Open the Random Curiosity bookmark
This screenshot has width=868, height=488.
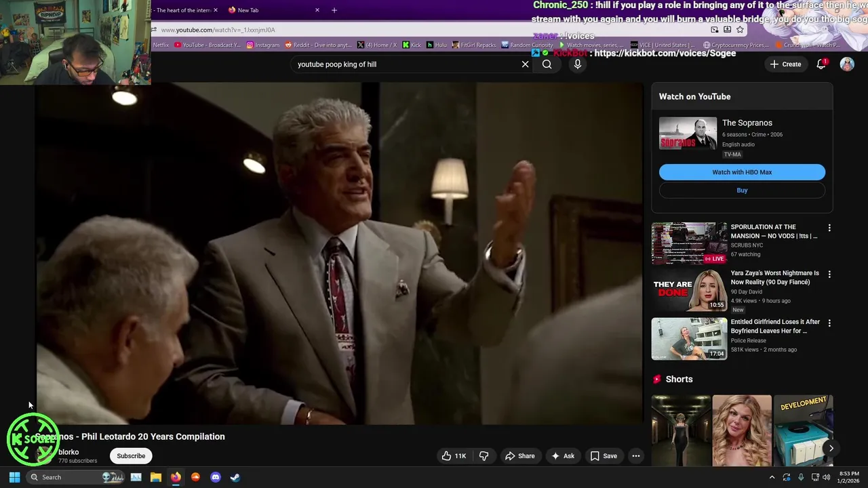pyautogui.click(x=527, y=45)
